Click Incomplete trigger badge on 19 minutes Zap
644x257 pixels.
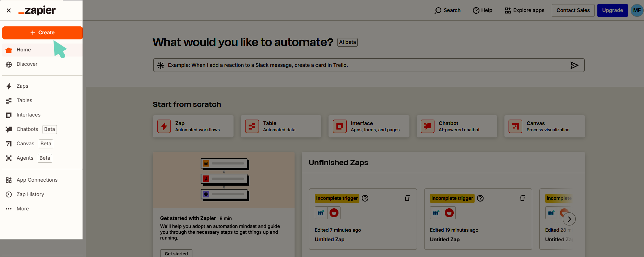pyautogui.click(x=452, y=198)
